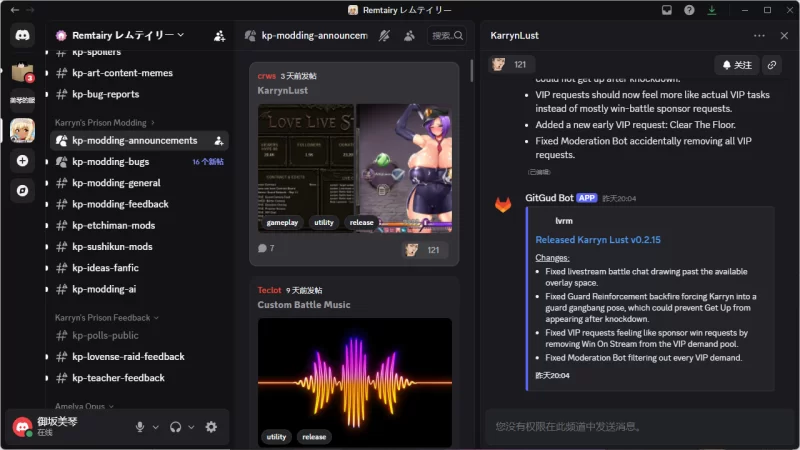
Task: Click the GitGud Bot fox avatar
Action: coord(503,204)
